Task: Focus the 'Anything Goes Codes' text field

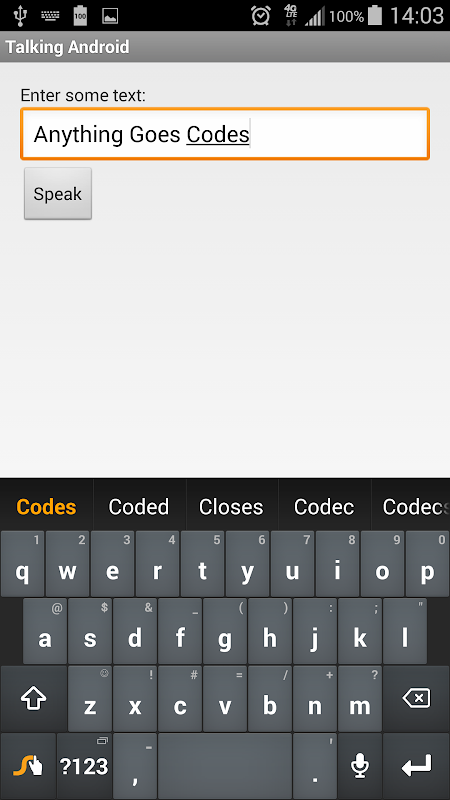Action: click(225, 134)
